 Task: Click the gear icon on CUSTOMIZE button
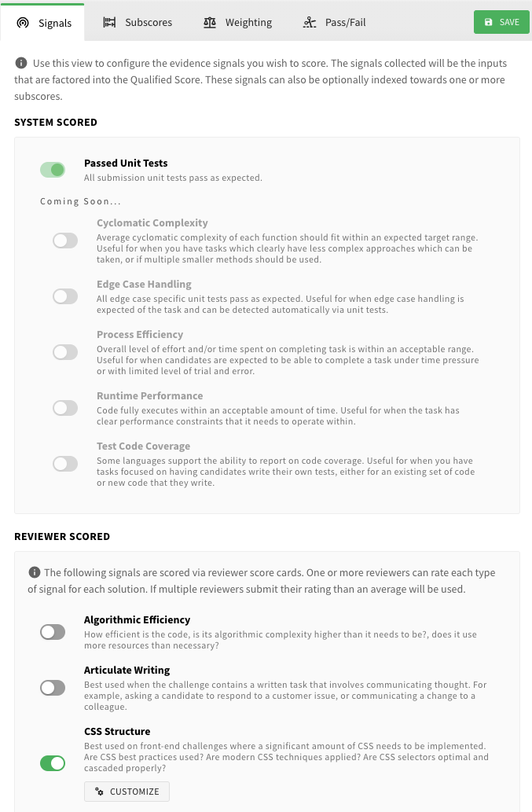pos(97,792)
